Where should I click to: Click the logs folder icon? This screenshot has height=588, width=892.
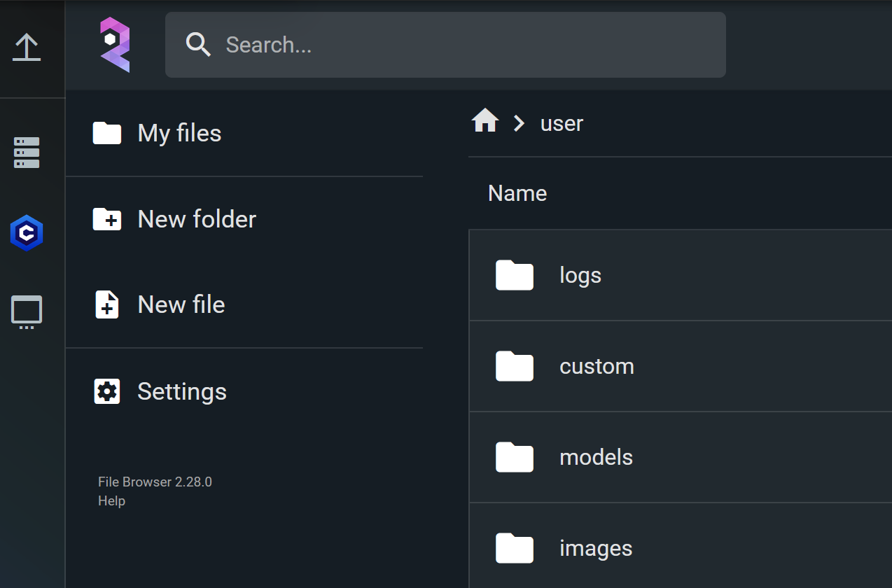514,274
